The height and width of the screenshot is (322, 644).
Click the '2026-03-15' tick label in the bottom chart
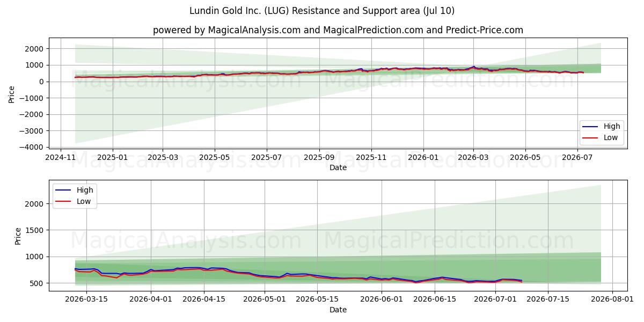tap(86, 299)
